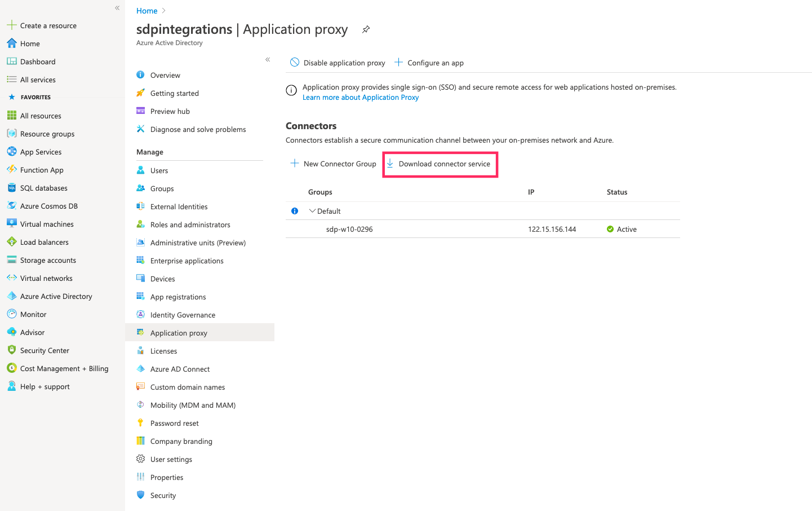Click the Virtual machines monitor icon
Screen dimensions: 812x511
[11, 224]
